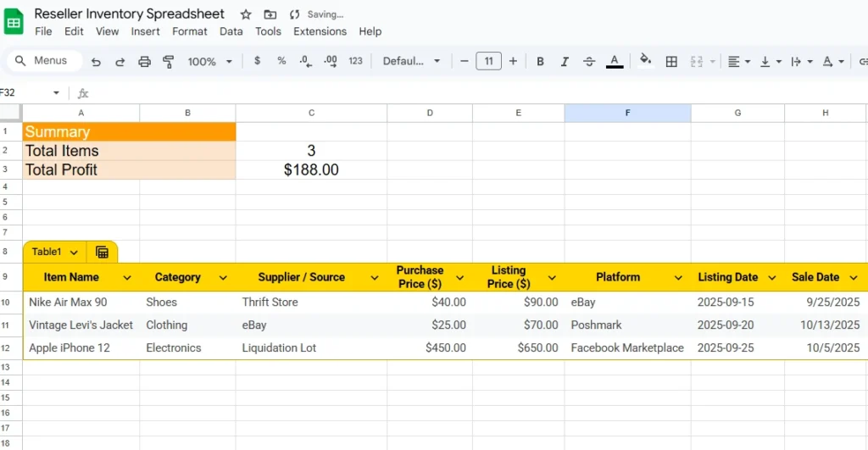The height and width of the screenshot is (450, 868).
Task: Open the 100% zoom dropdown
Action: (x=210, y=61)
